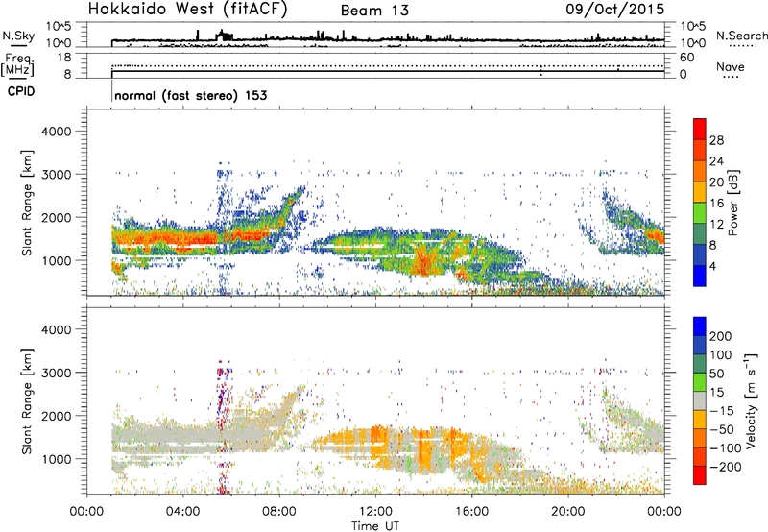Select the "Freq. [MHz]" axis label
The height and width of the screenshot is (532, 768).
tap(17, 65)
